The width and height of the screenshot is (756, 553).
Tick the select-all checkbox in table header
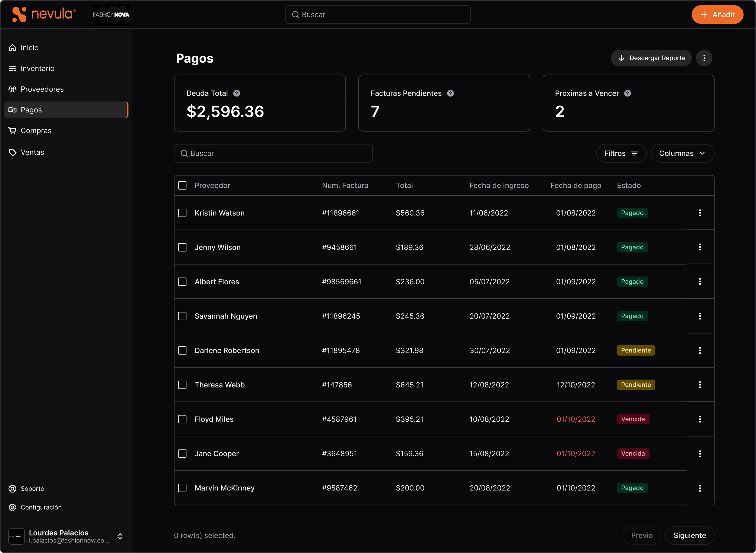182,185
